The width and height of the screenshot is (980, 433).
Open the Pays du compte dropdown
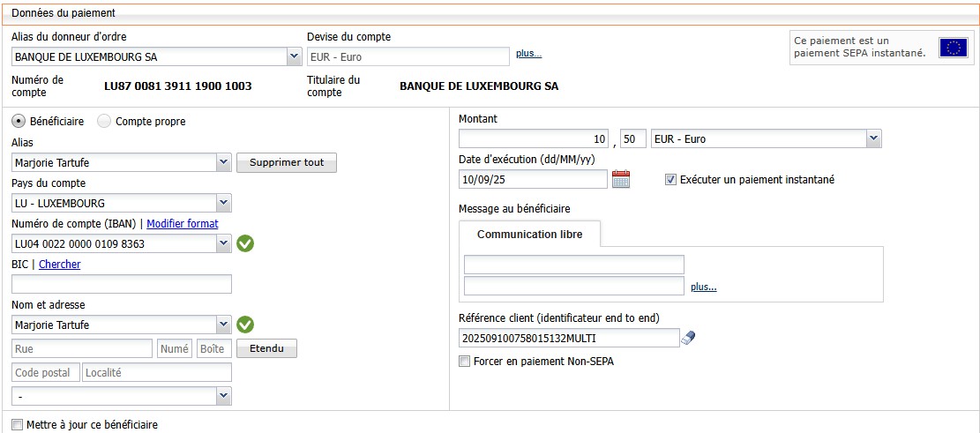coord(224,203)
